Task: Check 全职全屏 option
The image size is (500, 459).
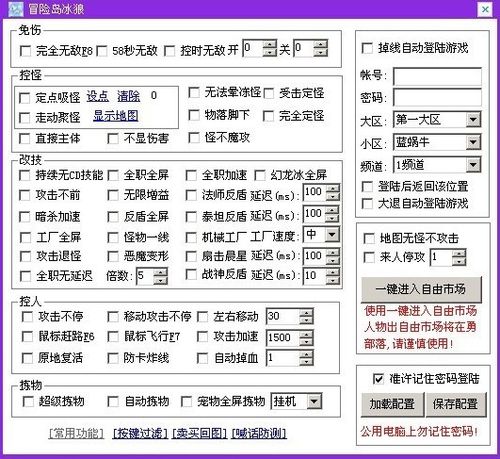Action: pos(113,175)
